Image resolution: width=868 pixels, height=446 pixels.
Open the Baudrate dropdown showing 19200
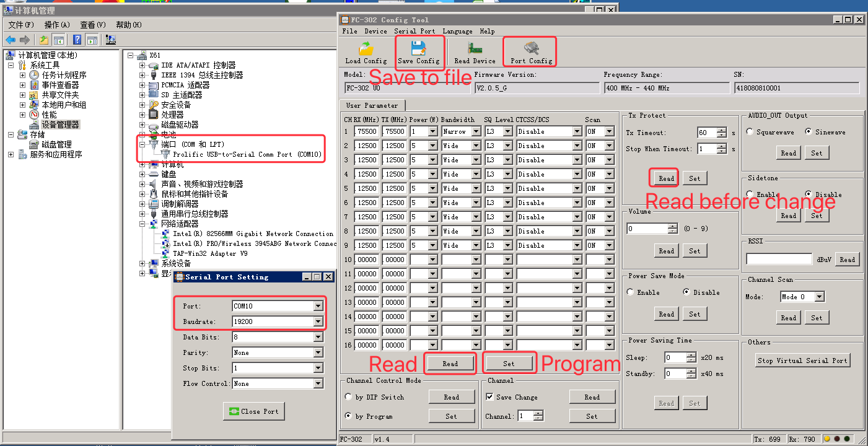tap(318, 321)
